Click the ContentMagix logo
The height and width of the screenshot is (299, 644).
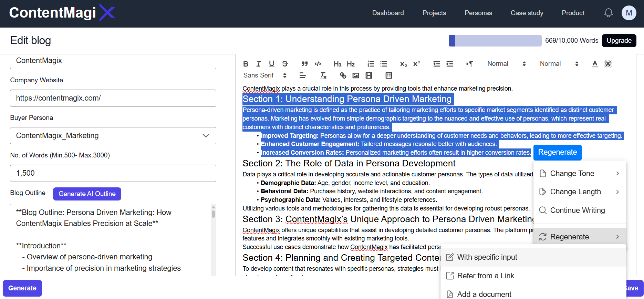click(62, 13)
